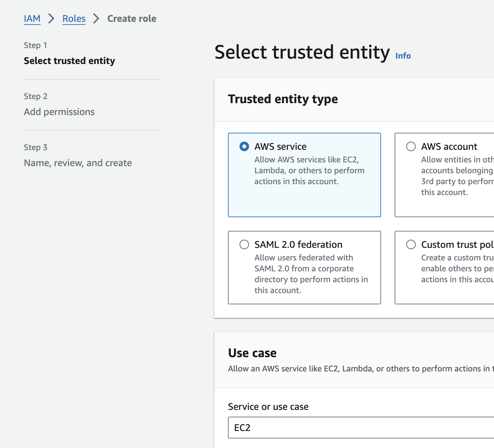Open Info link beside Select trusted entity
494x448 pixels.
pyautogui.click(x=403, y=56)
